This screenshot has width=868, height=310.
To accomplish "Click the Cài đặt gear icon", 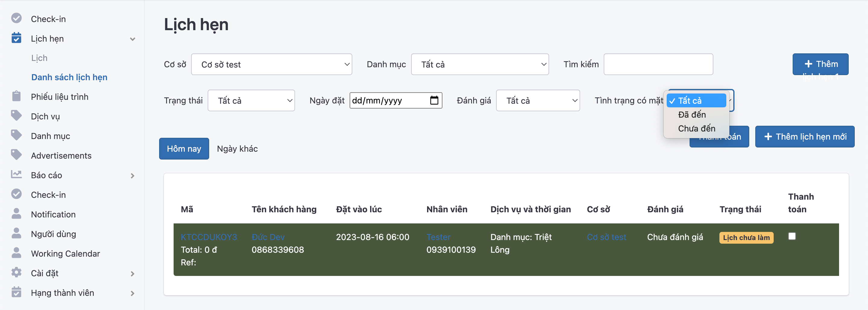I will pyautogui.click(x=16, y=273).
